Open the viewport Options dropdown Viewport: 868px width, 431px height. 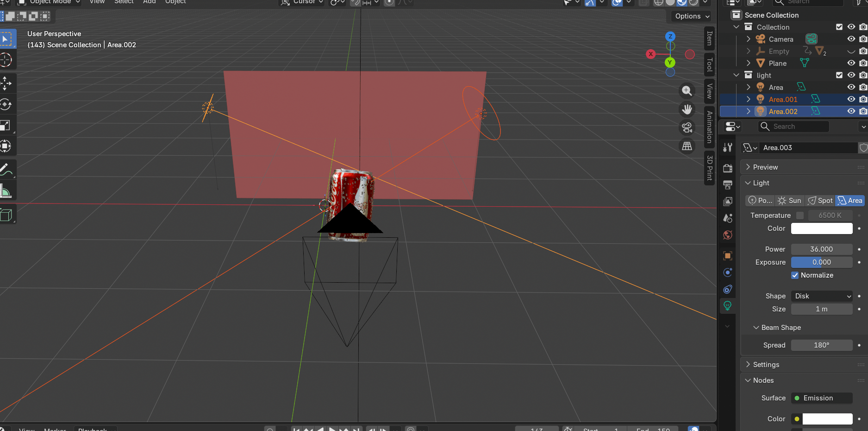[x=692, y=16]
